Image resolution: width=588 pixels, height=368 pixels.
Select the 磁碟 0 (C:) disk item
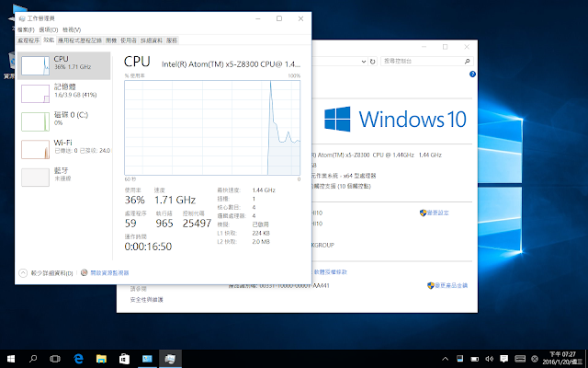coord(63,121)
